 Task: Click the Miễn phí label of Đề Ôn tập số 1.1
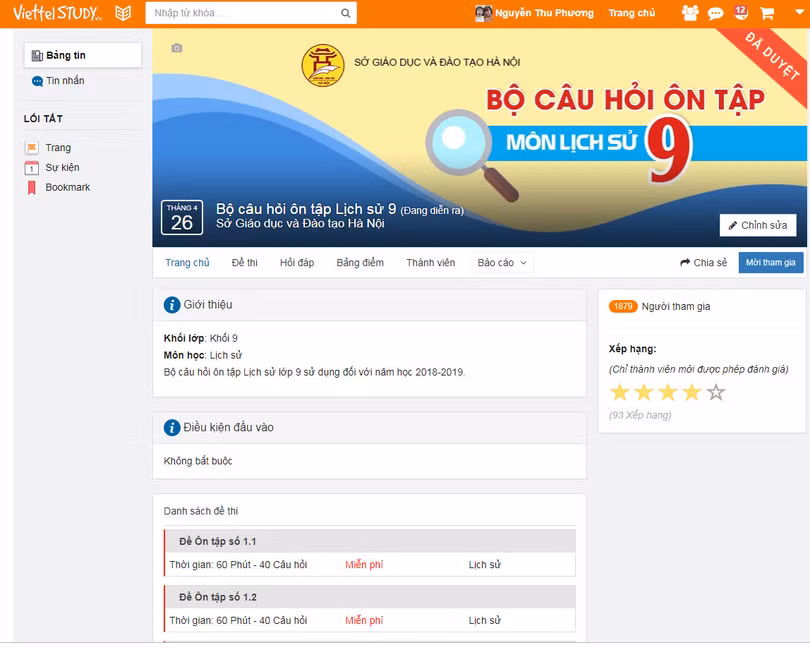(364, 564)
